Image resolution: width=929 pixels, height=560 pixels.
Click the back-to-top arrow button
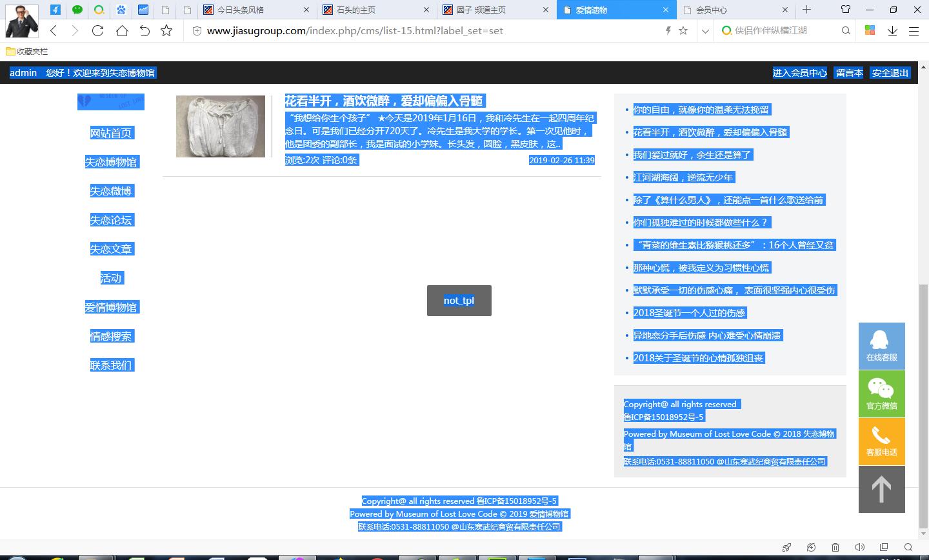point(881,490)
